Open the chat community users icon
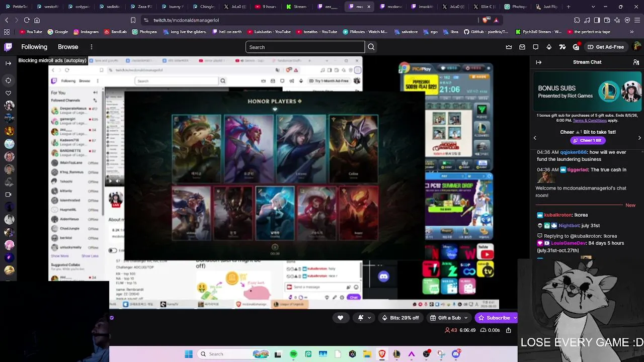Viewport: 644px width, 362px height. tap(636, 62)
